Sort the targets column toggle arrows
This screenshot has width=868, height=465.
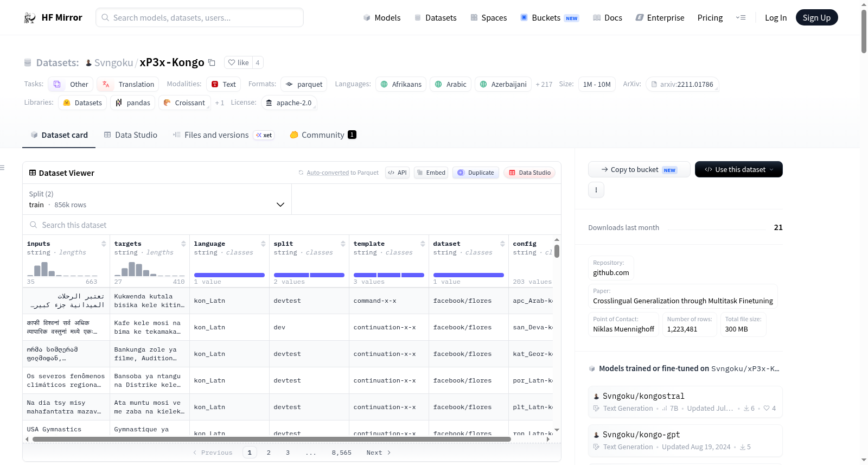click(183, 244)
